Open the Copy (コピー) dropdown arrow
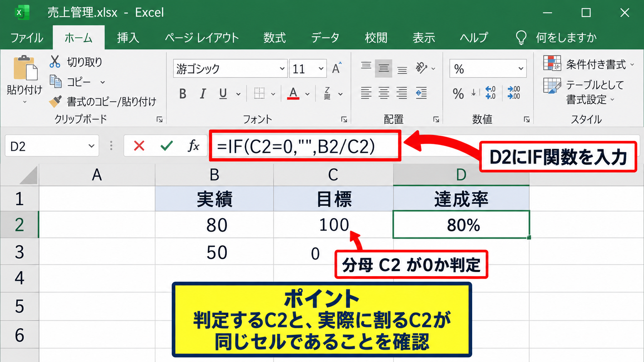644x362 pixels. click(x=102, y=82)
